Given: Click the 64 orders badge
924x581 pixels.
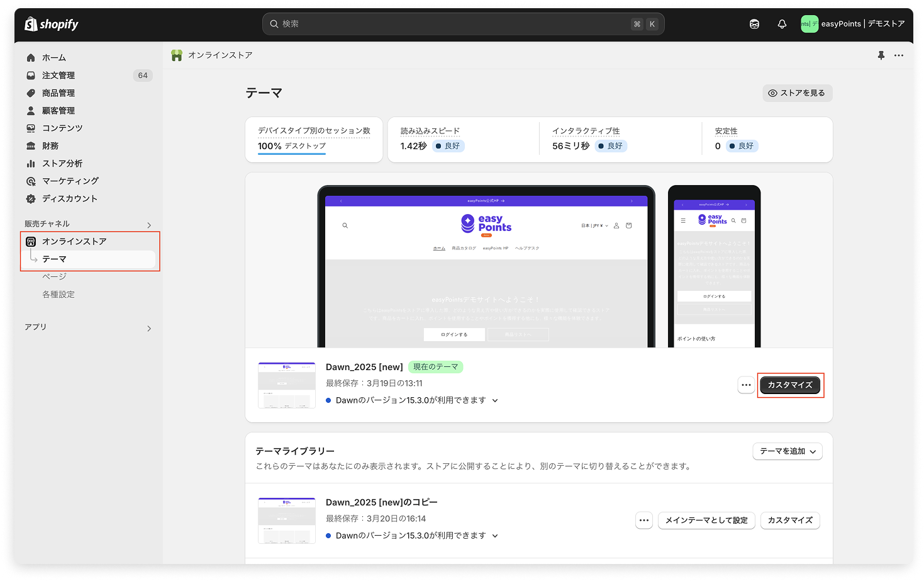Looking at the screenshot, I should (143, 76).
